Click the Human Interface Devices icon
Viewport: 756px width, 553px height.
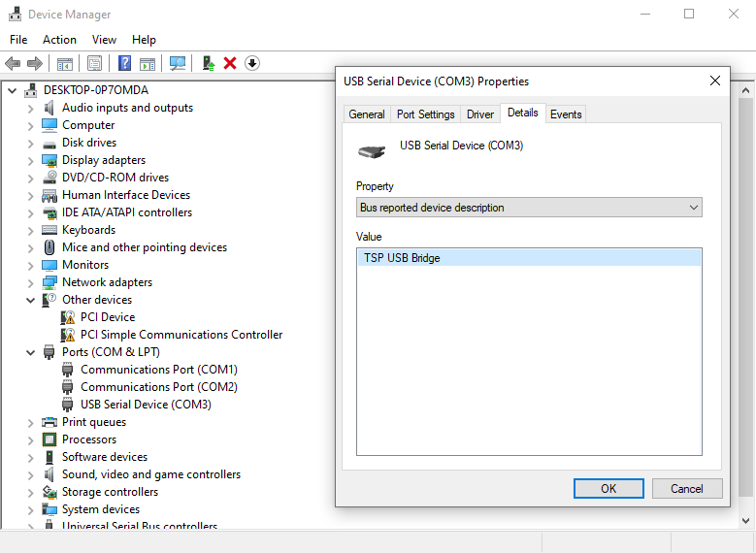point(49,195)
